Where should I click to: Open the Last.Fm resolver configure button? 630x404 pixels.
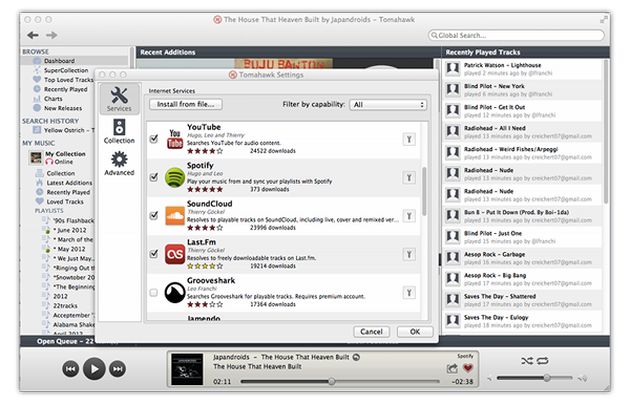(x=409, y=254)
